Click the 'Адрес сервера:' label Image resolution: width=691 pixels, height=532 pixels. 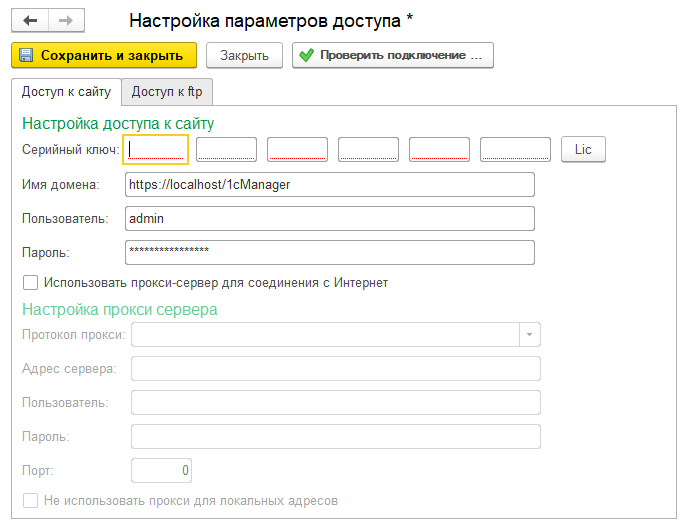pos(69,369)
